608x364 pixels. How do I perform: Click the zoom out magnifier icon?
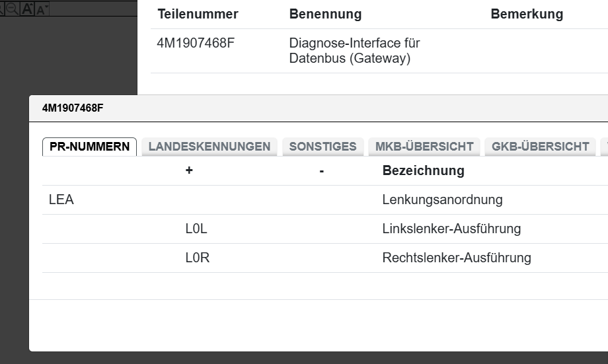coord(12,9)
